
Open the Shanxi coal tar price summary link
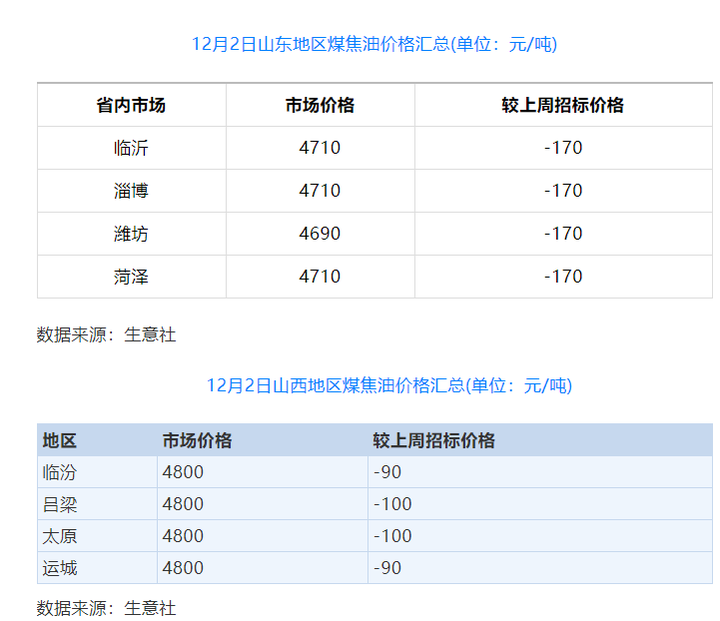(389, 385)
